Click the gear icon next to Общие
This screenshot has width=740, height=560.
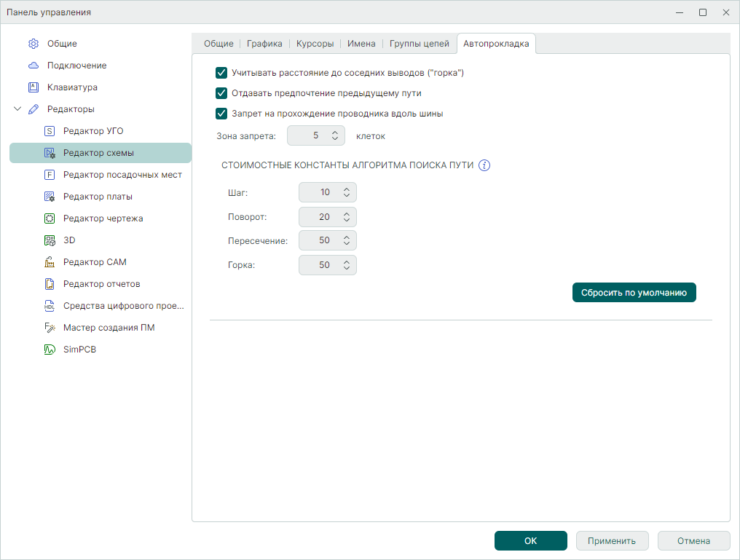point(33,44)
